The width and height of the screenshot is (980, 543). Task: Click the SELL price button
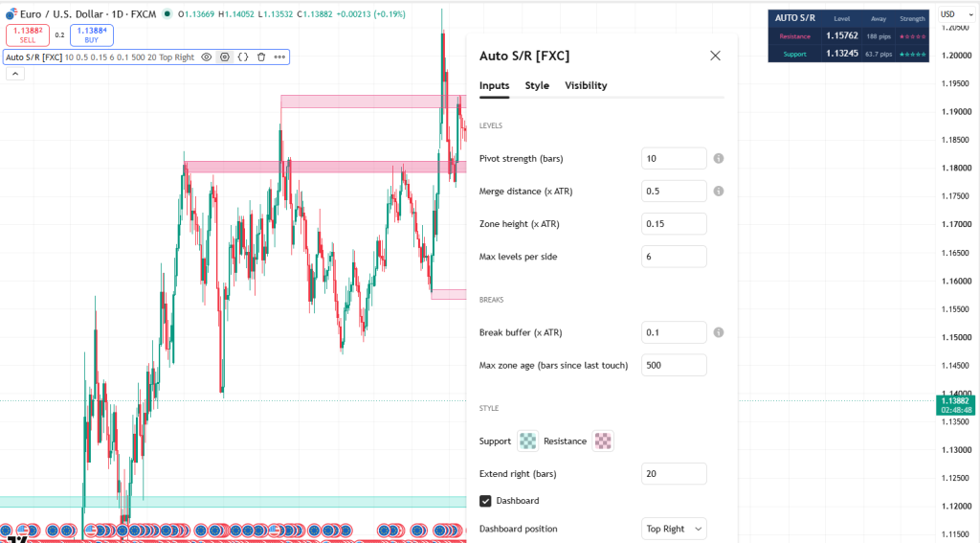click(x=28, y=35)
